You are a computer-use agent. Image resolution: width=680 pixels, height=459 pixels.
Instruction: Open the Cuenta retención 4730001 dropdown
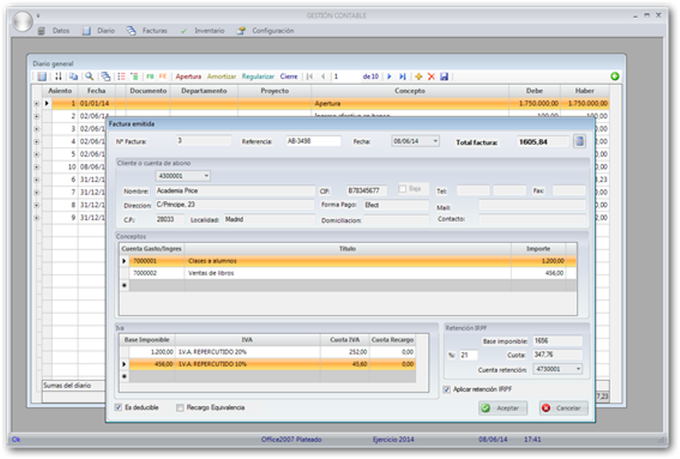[578, 369]
